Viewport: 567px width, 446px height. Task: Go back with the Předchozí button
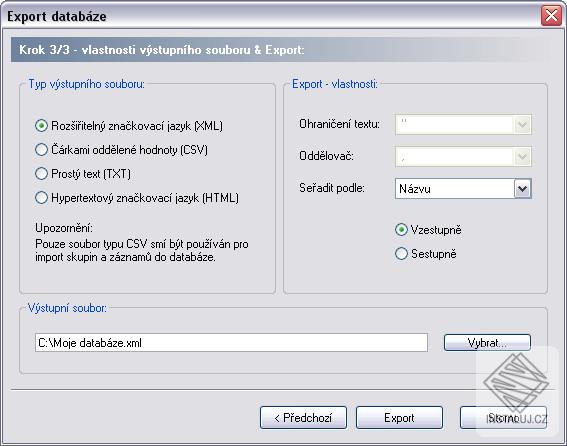[303, 417]
